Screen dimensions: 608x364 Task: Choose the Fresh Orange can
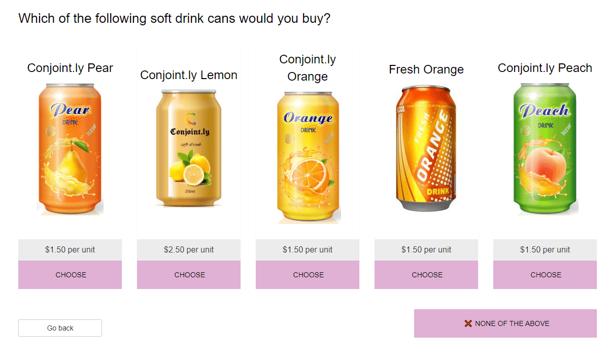click(x=426, y=274)
